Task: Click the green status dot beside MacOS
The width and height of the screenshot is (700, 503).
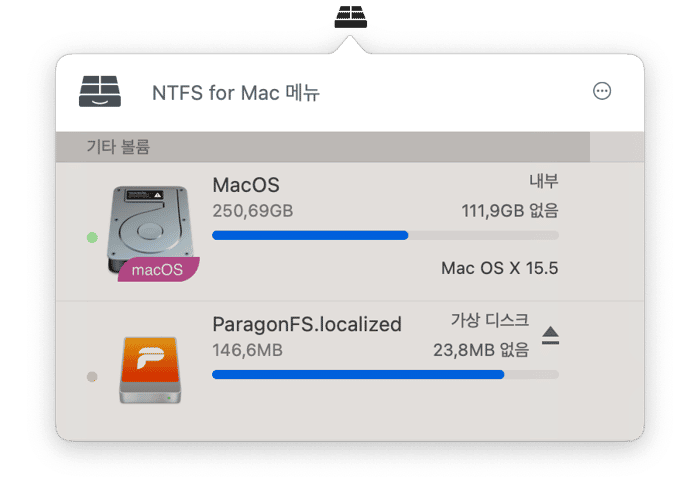Action: 92,237
